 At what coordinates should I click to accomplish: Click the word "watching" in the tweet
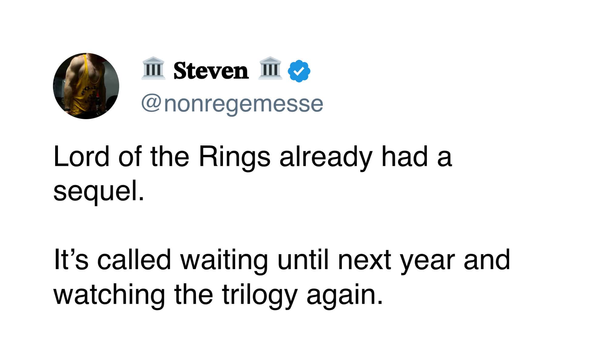[x=109, y=295]
